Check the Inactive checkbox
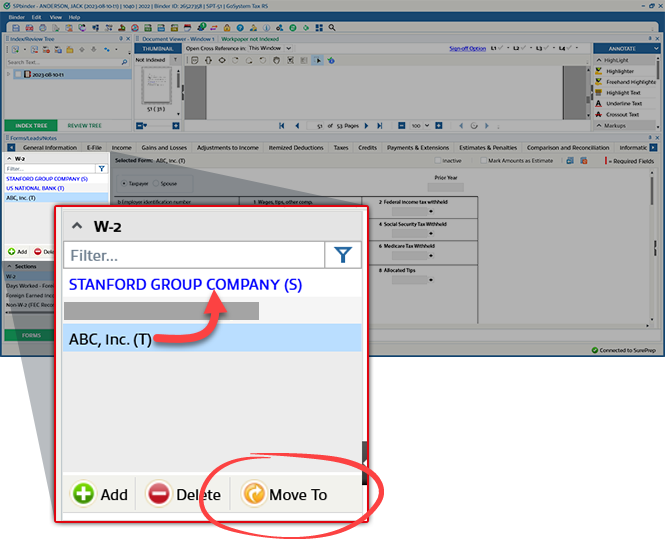Viewport: 665px width, 545px height. 438,161
